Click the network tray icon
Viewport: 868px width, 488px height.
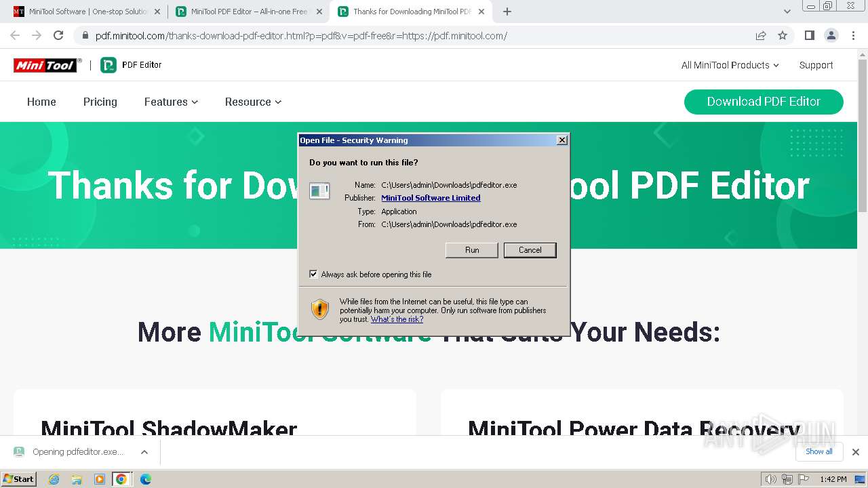click(x=787, y=479)
